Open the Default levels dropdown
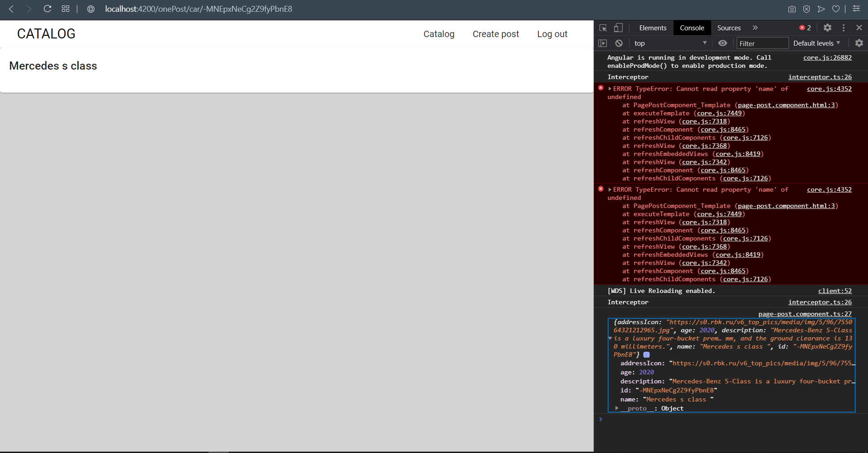 (x=817, y=43)
